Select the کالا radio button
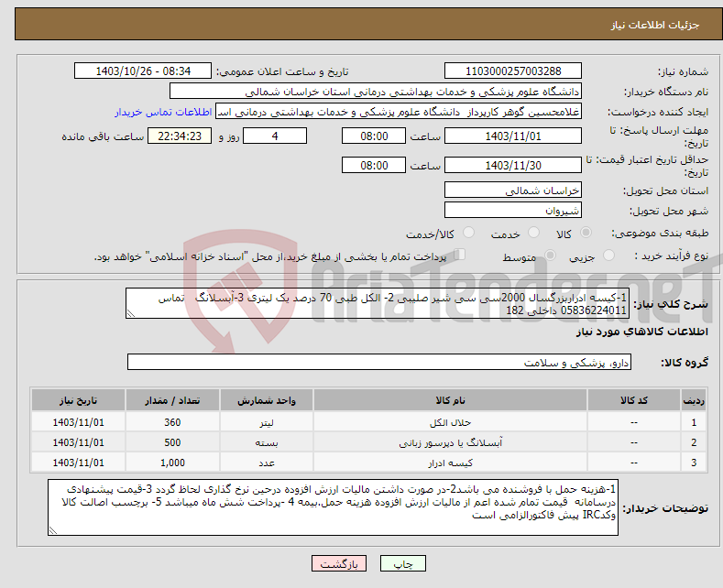This screenshot has width=723, height=588. click(x=586, y=233)
